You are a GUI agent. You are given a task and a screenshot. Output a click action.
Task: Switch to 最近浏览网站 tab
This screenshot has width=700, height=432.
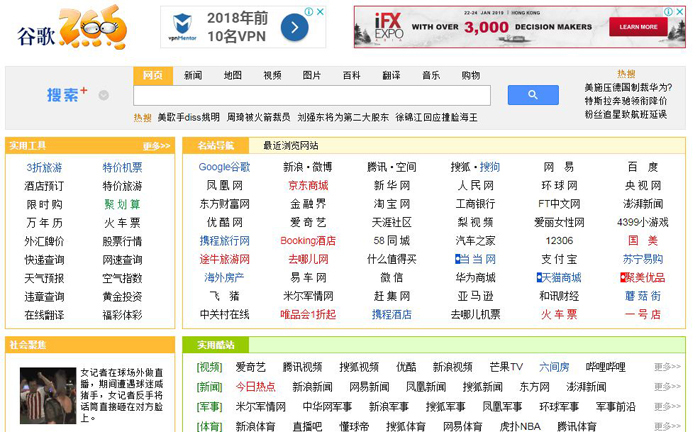[x=290, y=146]
